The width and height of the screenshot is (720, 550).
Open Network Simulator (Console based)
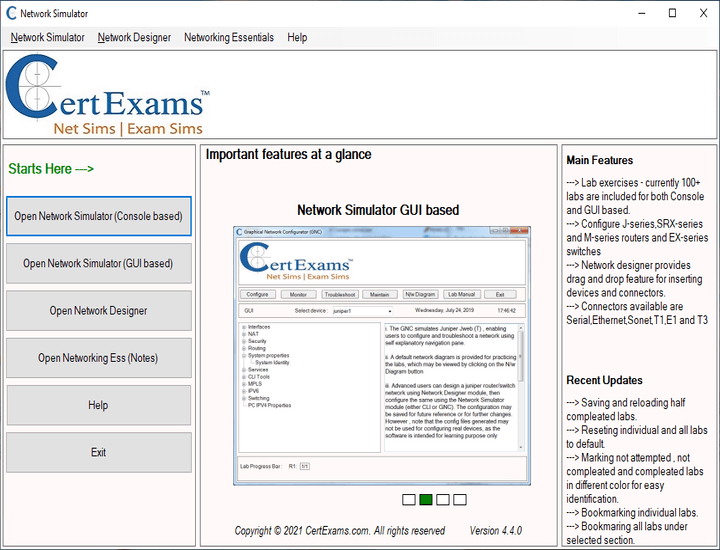click(x=99, y=216)
